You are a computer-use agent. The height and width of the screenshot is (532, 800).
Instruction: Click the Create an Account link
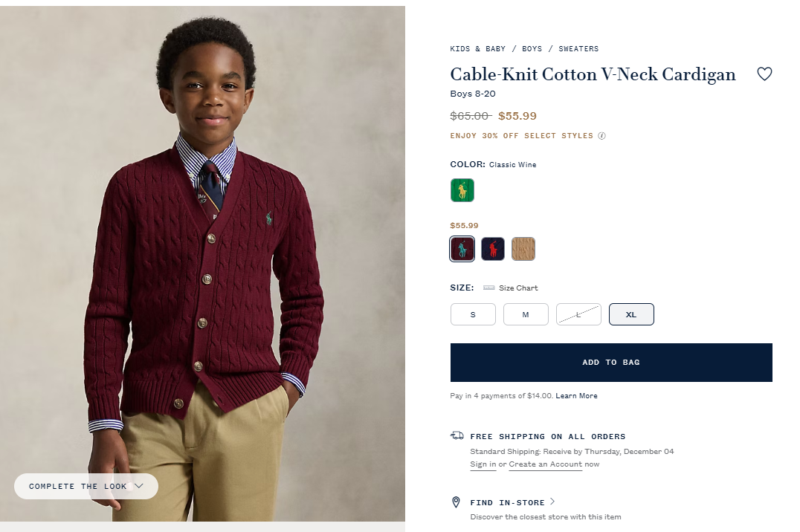[545, 464]
